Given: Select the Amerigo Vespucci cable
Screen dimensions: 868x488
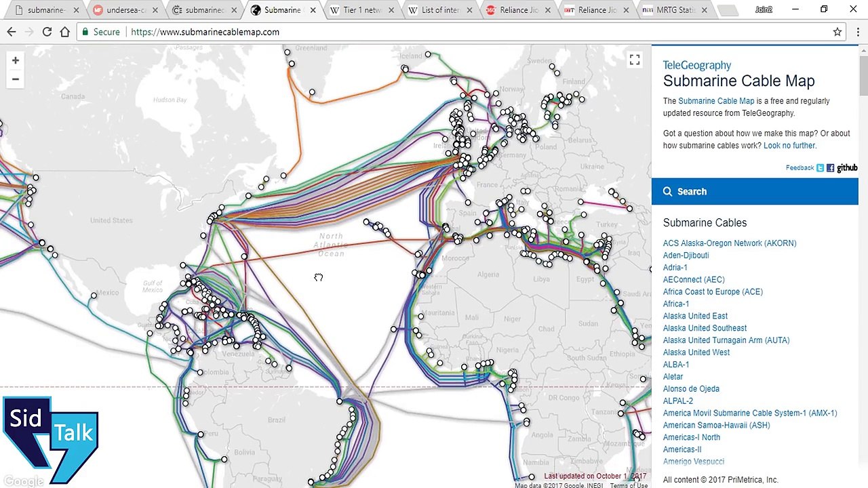Looking at the screenshot, I should click(694, 462).
